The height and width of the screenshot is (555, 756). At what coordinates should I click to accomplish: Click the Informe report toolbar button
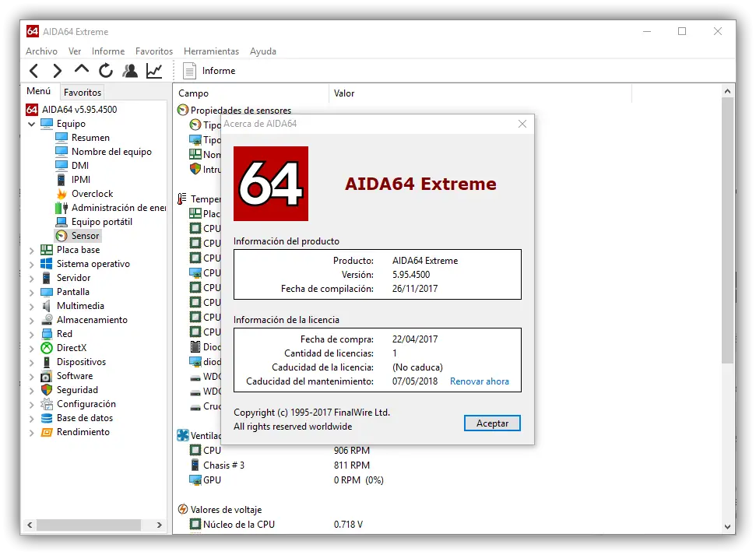(209, 71)
